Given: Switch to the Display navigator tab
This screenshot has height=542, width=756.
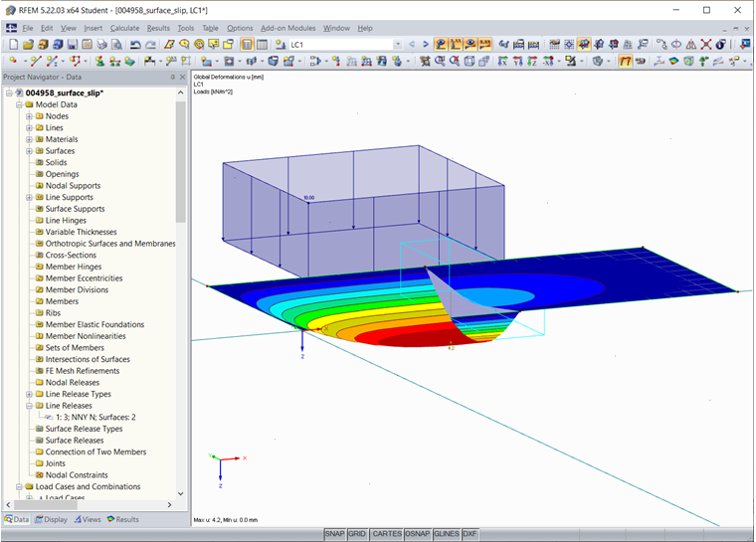Looking at the screenshot, I should [x=51, y=519].
